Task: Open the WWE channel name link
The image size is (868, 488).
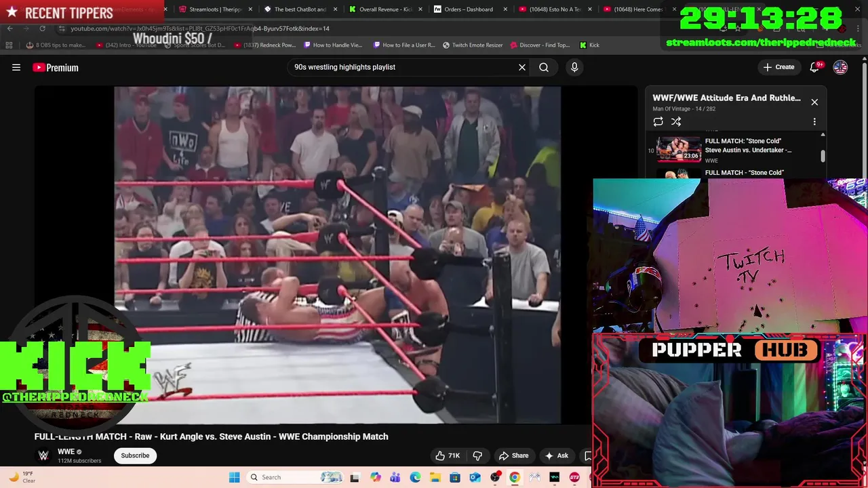Action: pyautogui.click(x=66, y=451)
